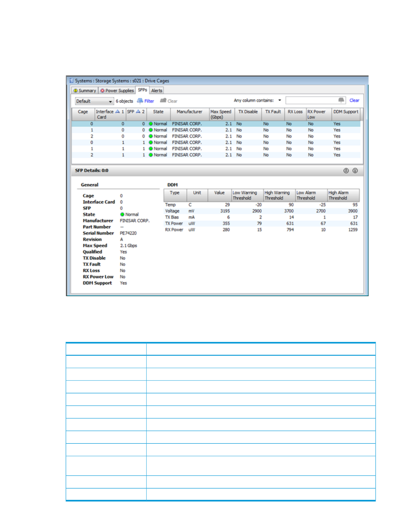The image size is (400, 532).
Task: Sort by the State column header
Action: tap(158, 114)
